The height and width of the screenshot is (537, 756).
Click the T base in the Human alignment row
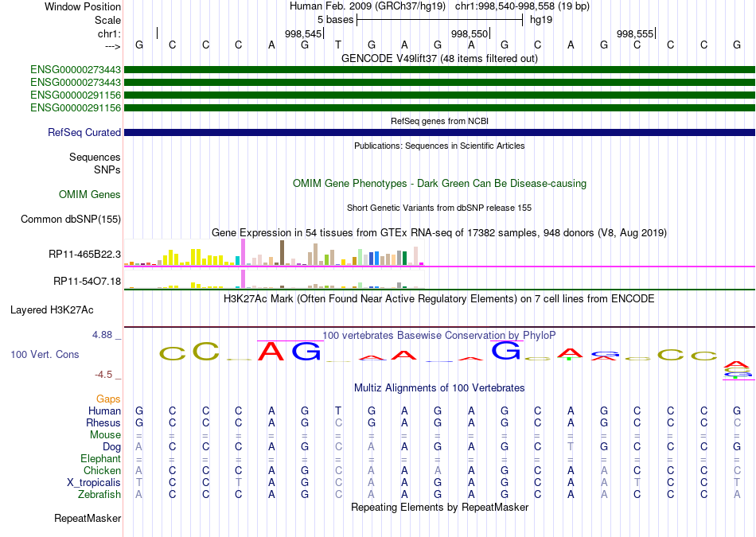pyautogui.click(x=338, y=411)
